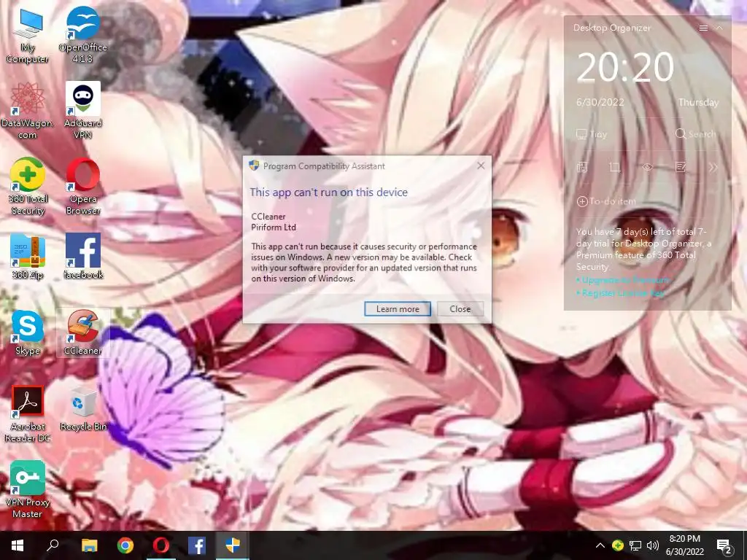747x560 pixels.
Task: Open the Windows Start menu
Action: (x=18, y=545)
